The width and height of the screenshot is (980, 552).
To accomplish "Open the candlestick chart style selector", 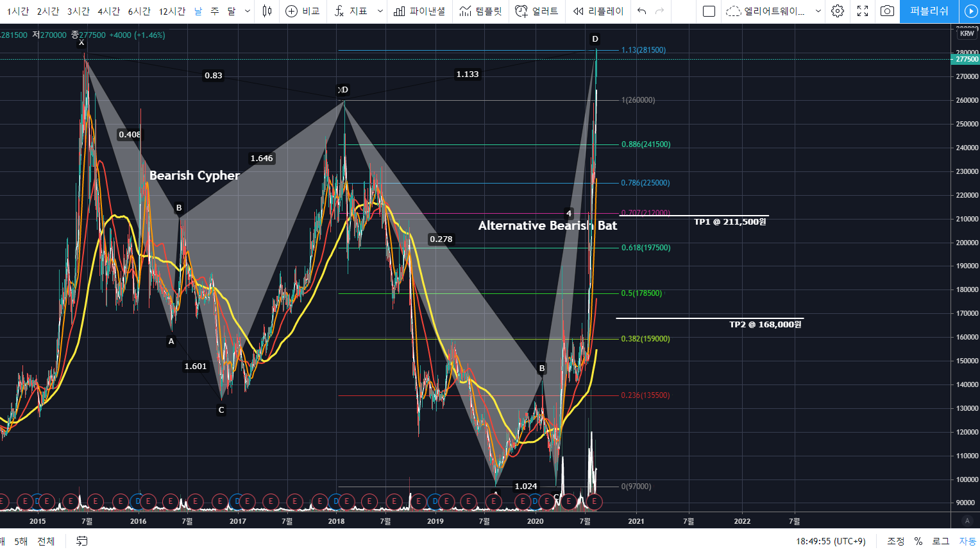I will click(x=267, y=11).
